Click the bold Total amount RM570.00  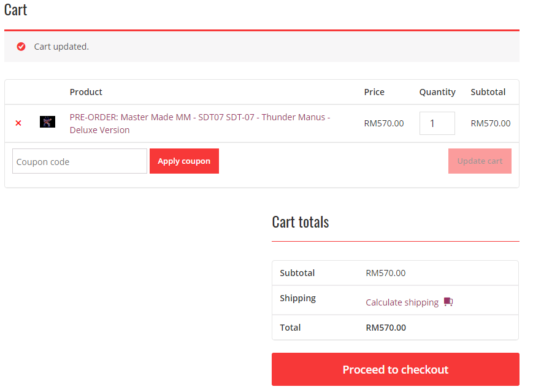[x=386, y=328]
